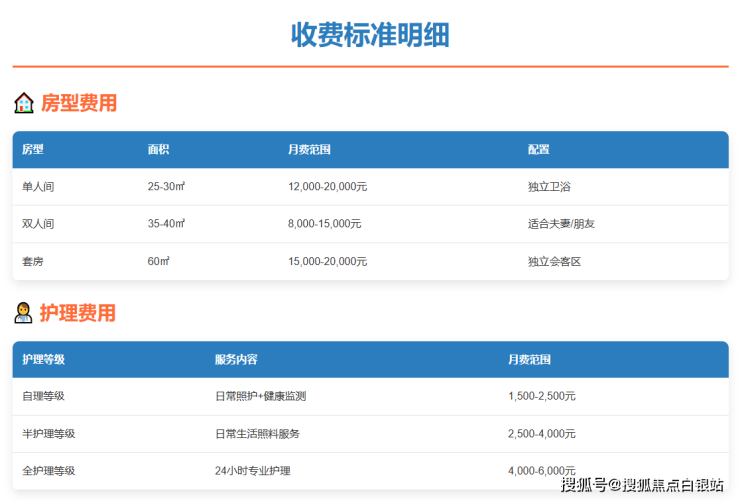
Task: Click the 日常照护+健康监测 service cell
Action: click(x=260, y=396)
